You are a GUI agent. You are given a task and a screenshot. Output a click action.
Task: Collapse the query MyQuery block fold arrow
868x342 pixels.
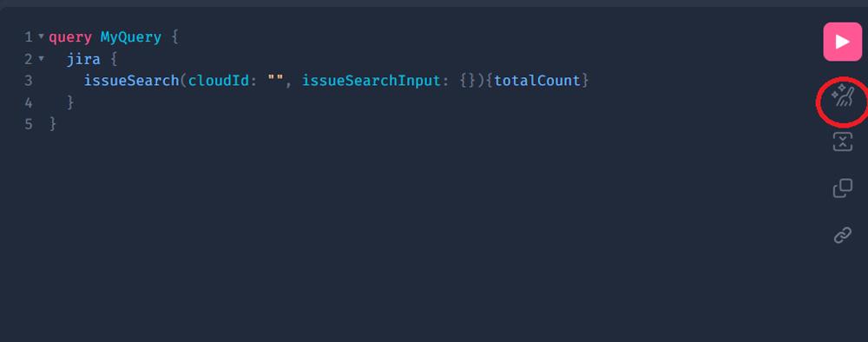pos(41,37)
